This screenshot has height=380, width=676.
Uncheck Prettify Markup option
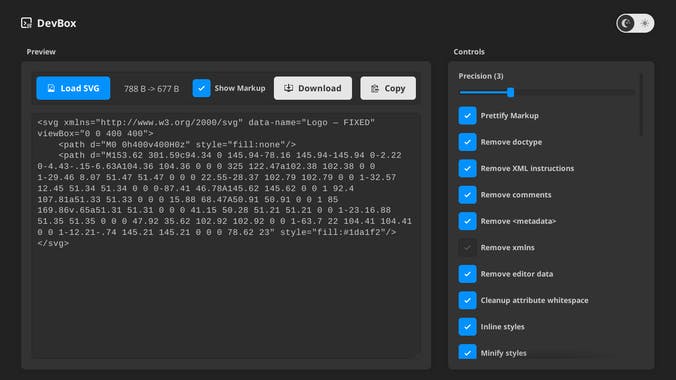coord(467,116)
